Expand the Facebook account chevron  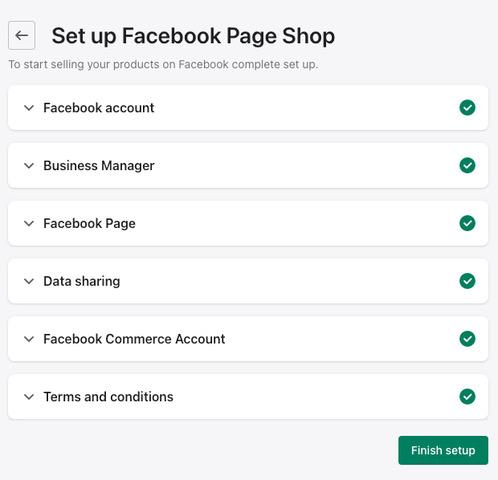(x=29, y=108)
